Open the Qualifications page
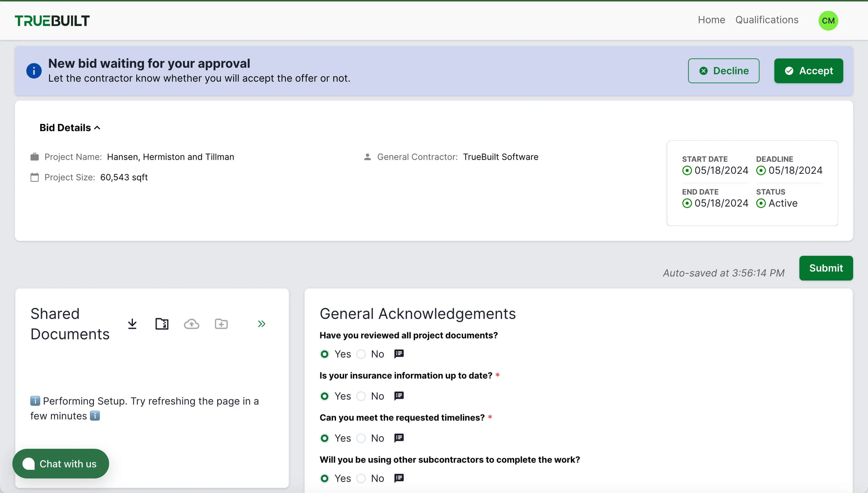 point(767,20)
